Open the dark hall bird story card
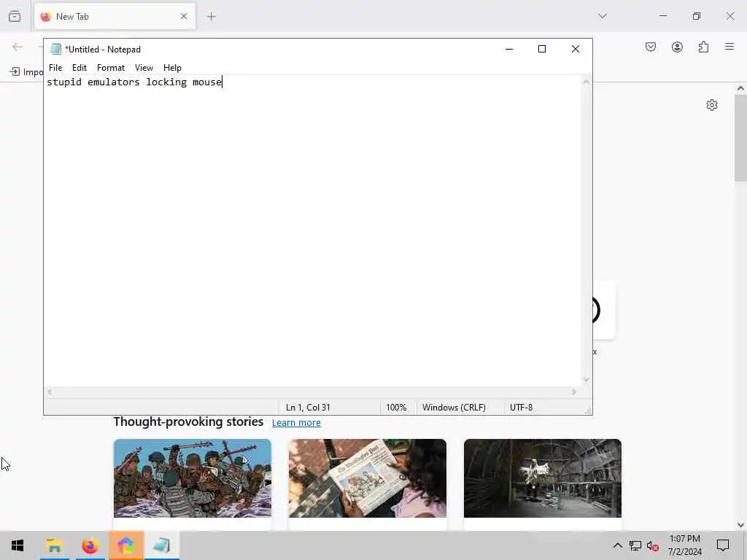This screenshot has height=560, width=747. [x=543, y=478]
